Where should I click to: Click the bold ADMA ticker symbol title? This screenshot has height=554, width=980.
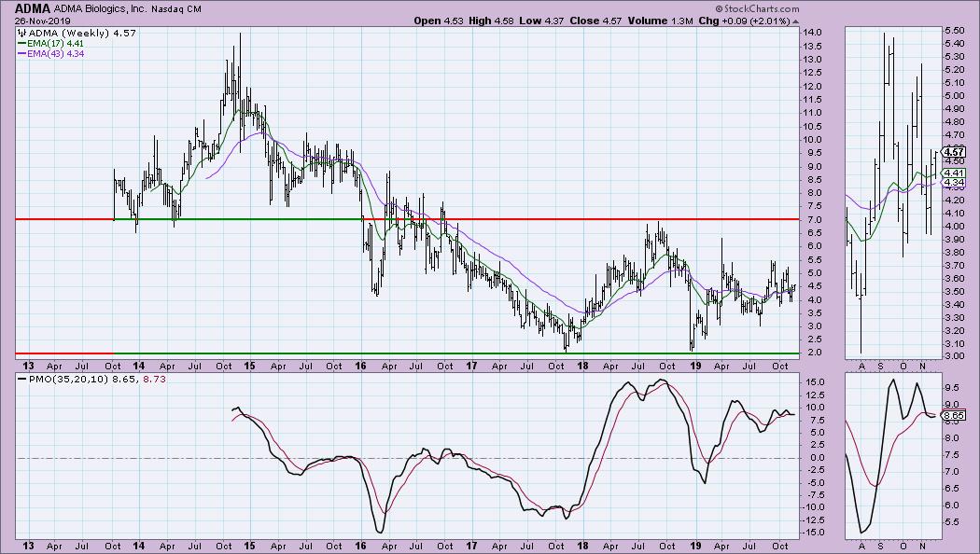33,8
